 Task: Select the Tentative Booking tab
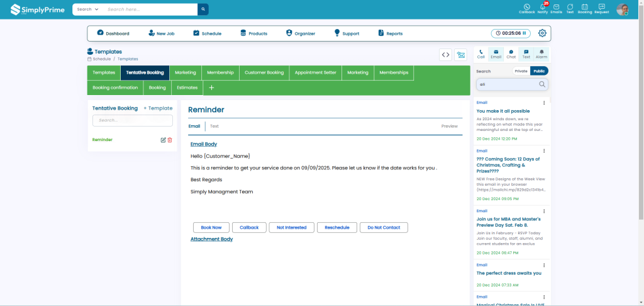click(145, 72)
